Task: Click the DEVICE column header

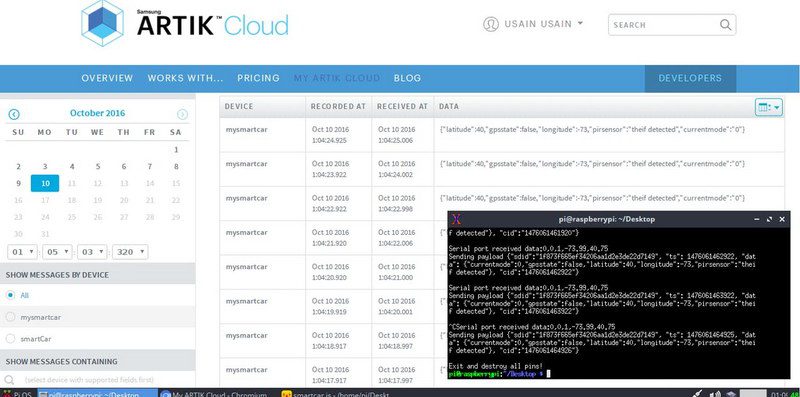Action: 239,107
